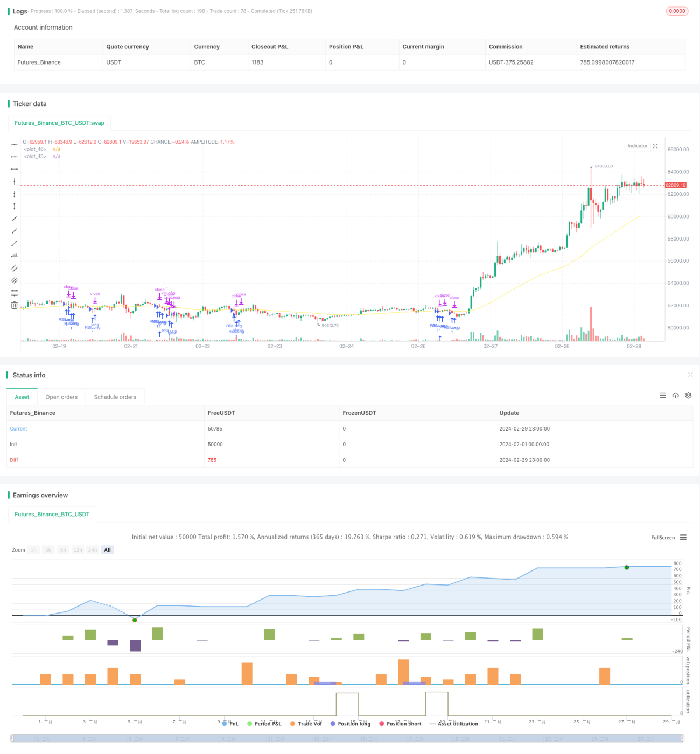Click the FullScreen button
This screenshot has height=754, width=700.
click(663, 538)
